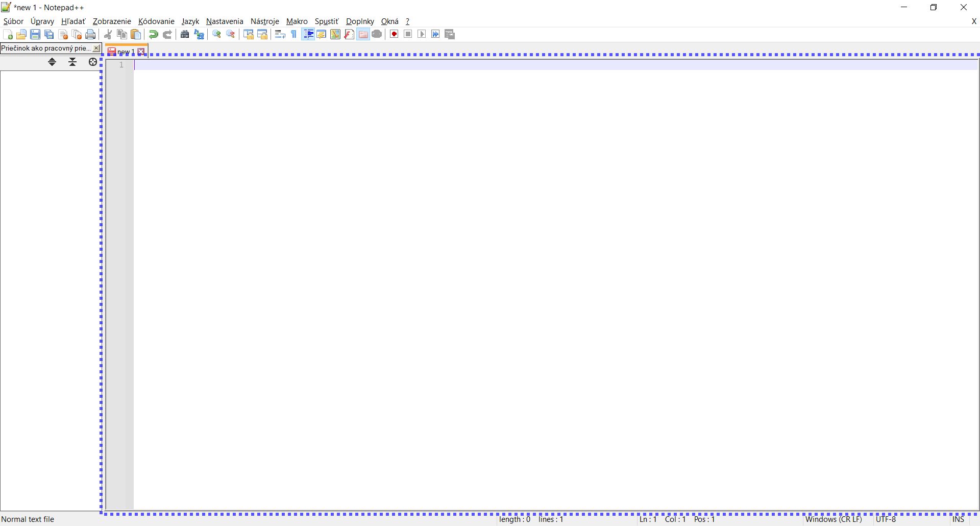Save the file with the floppy icon
Image resolution: width=980 pixels, height=526 pixels.
pyautogui.click(x=35, y=34)
